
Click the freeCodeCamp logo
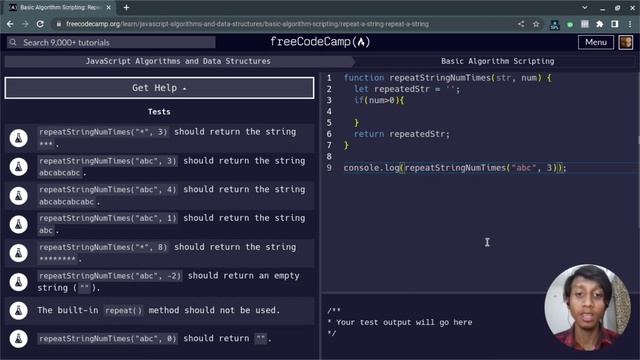point(320,42)
